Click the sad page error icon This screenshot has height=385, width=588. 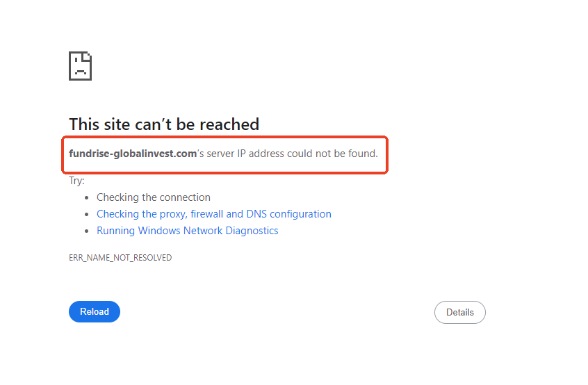81,66
